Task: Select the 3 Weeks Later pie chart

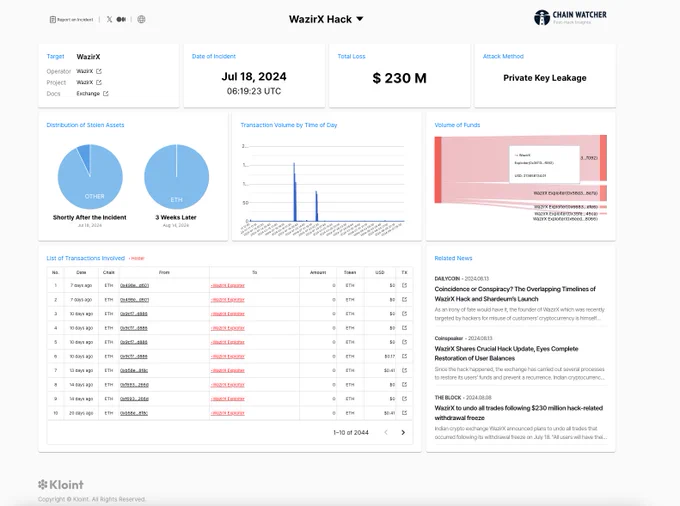Action: pyautogui.click(x=177, y=177)
